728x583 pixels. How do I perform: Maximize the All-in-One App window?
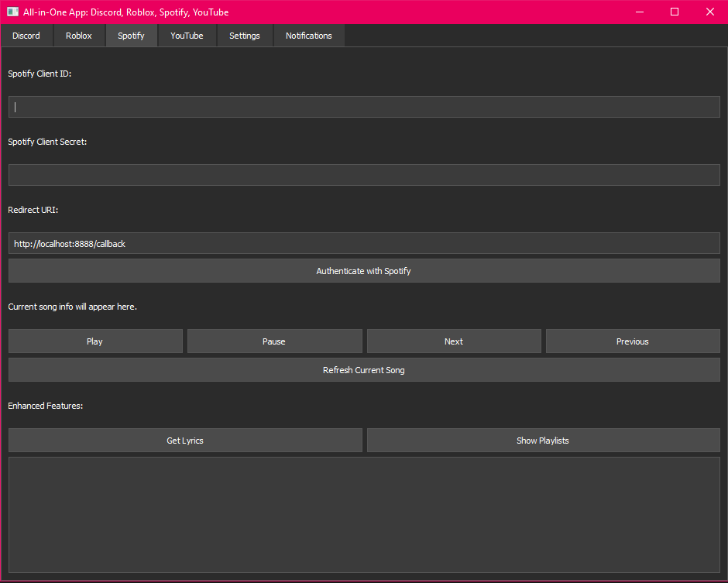coord(675,12)
